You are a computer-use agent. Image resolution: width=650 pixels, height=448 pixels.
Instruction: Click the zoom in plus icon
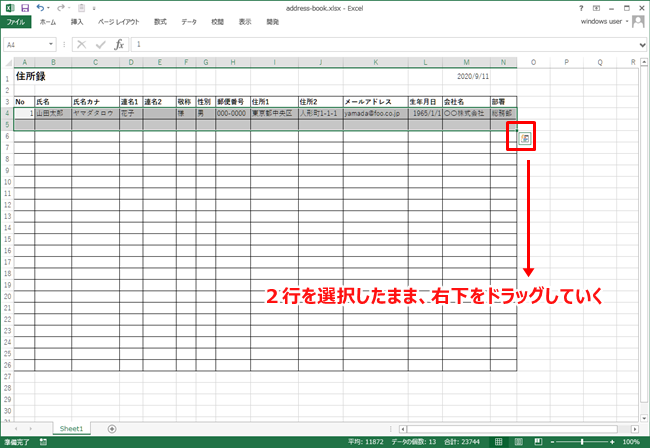coord(612,442)
